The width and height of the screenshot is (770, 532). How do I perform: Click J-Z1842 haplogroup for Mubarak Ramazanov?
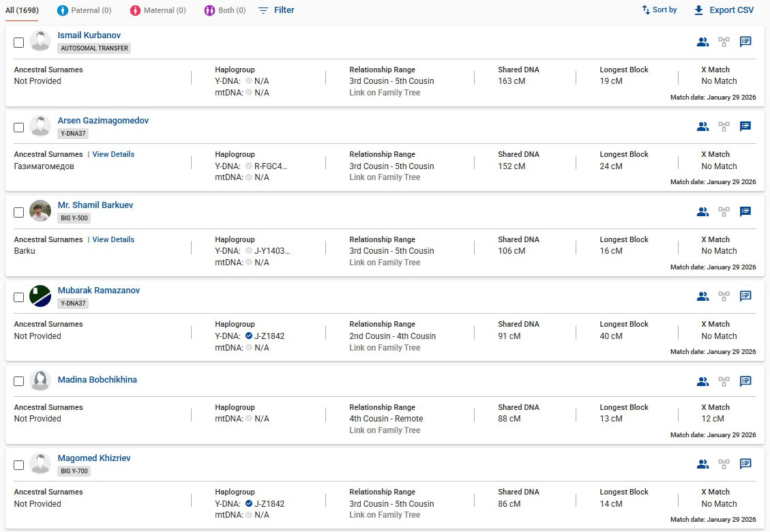269,336
